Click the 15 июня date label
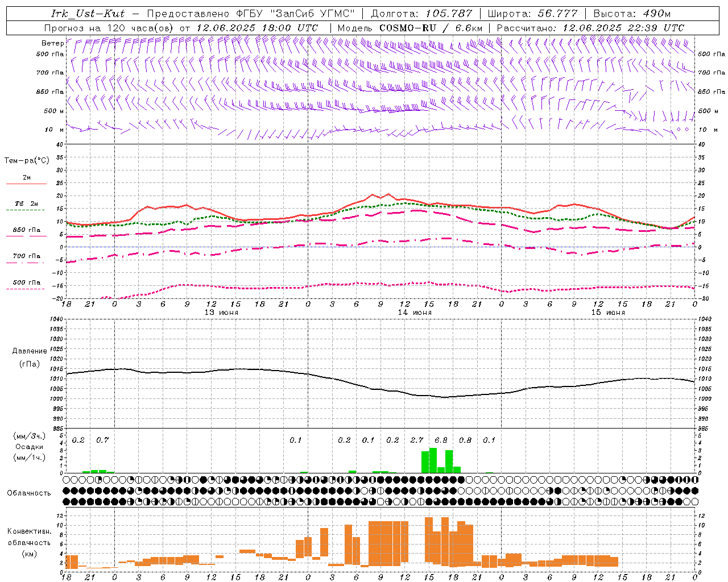The image size is (728, 582). 608,313
